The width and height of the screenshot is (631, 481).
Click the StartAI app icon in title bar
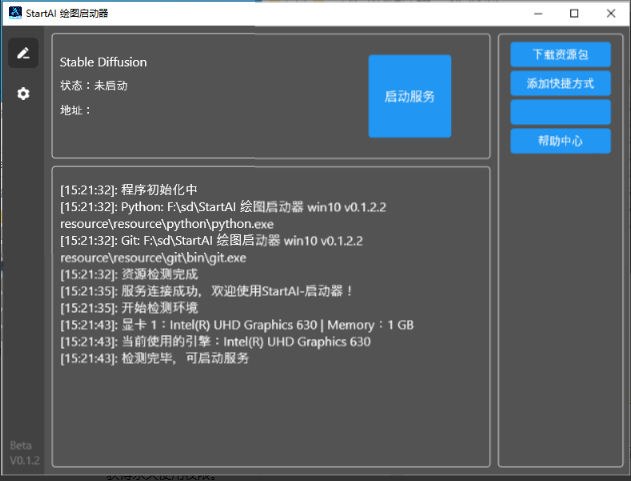(x=15, y=13)
